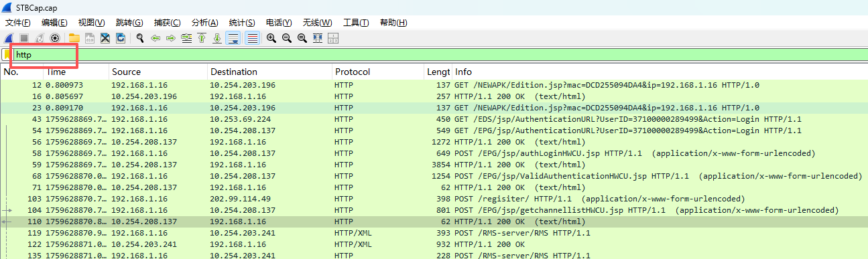
Task: Open the 无线(W) menu
Action: pos(318,23)
